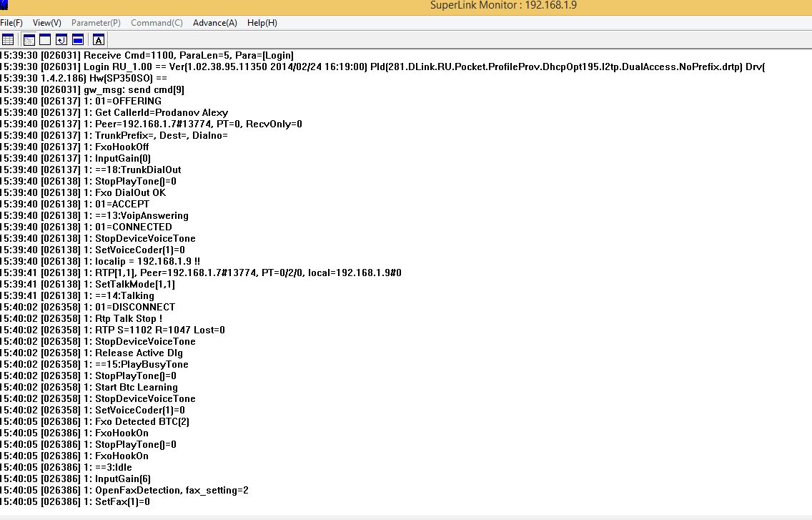Select log line '==13:VoipAnswering'

(x=94, y=215)
